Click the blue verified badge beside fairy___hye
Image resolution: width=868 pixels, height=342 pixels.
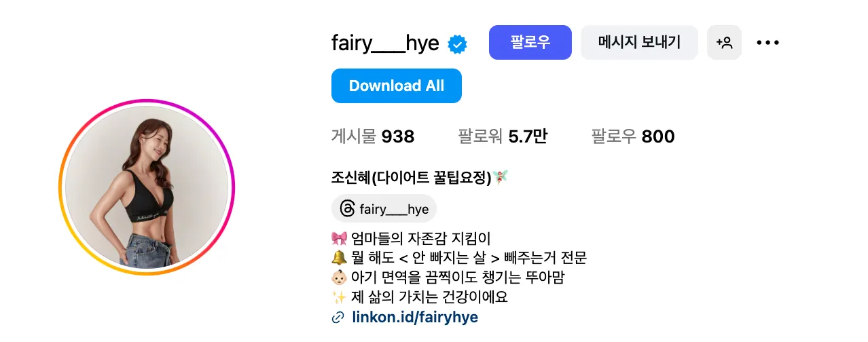click(x=457, y=45)
